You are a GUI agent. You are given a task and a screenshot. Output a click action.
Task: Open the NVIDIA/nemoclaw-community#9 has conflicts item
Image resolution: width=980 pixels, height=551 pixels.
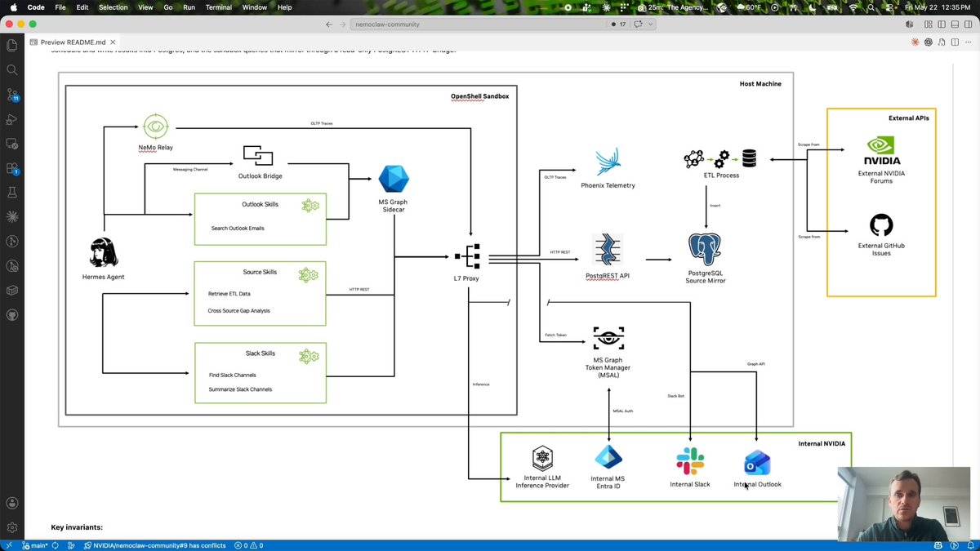pyautogui.click(x=154, y=545)
